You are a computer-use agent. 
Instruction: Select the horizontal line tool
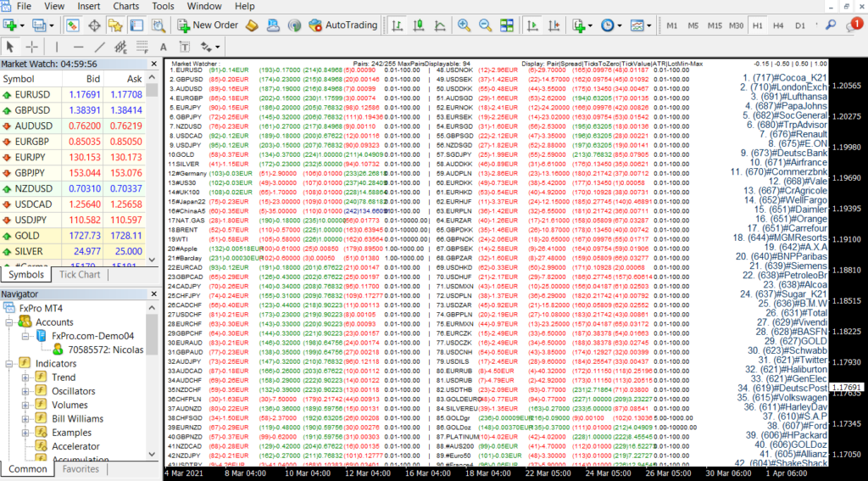coord(78,47)
